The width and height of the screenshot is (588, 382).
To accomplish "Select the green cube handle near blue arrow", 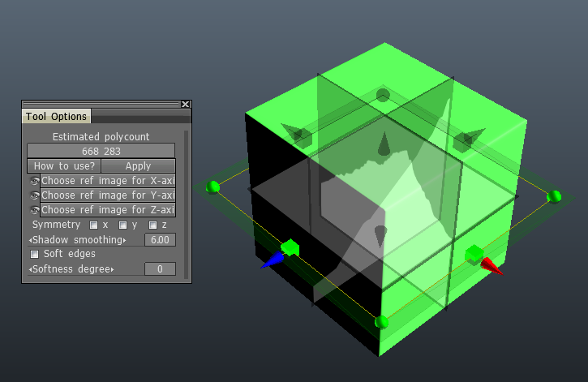I will coord(290,248).
